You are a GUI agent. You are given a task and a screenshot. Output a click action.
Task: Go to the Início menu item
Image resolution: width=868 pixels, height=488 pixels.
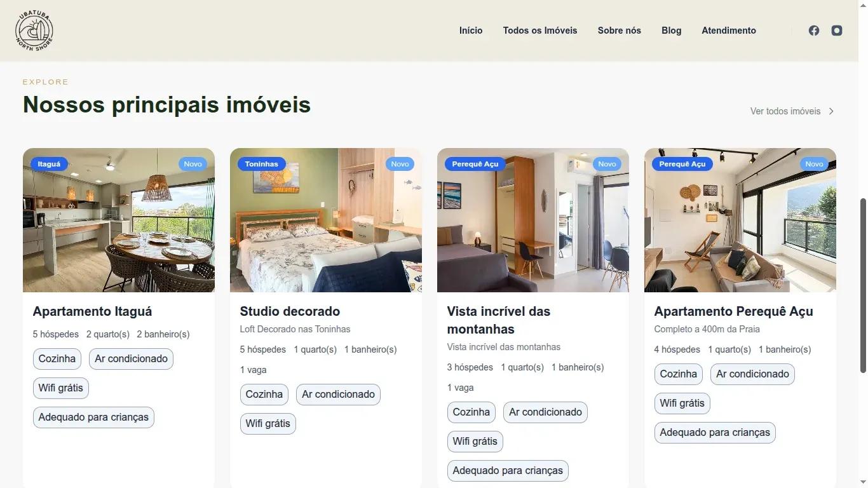point(471,30)
